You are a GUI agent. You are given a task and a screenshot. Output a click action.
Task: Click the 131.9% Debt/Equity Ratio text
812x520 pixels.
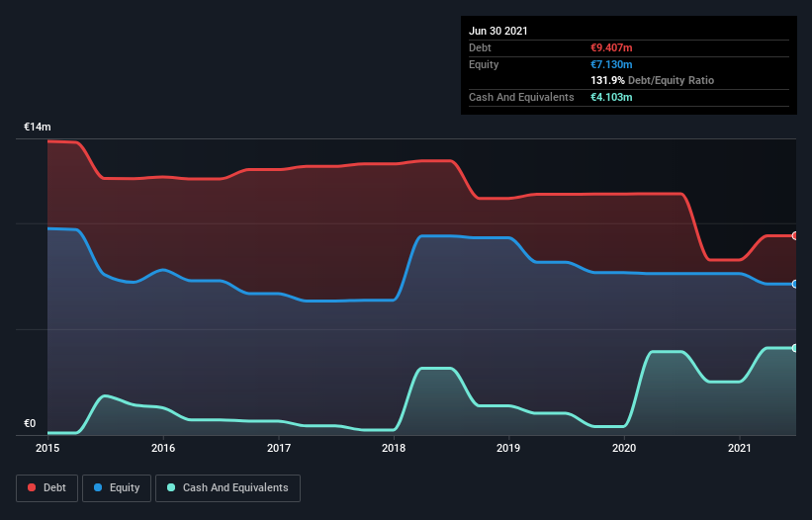tap(653, 81)
